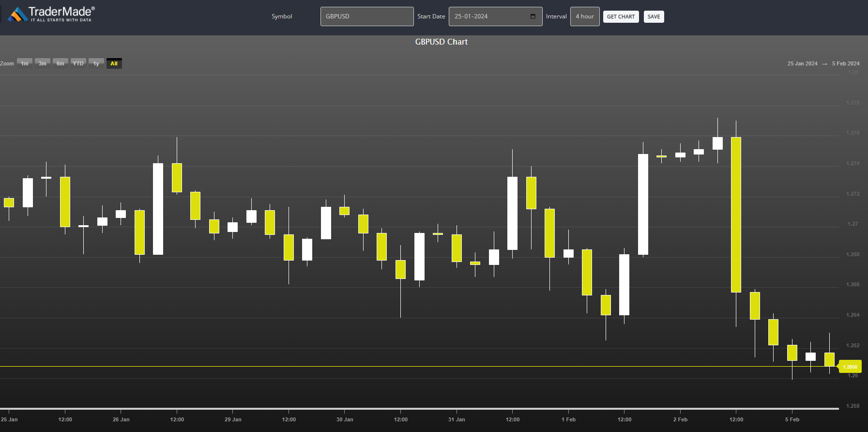Click the 5 Feb 2024 range end date
Image resolution: width=868 pixels, height=432 pixels.
pyautogui.click(x=846, y=63)
